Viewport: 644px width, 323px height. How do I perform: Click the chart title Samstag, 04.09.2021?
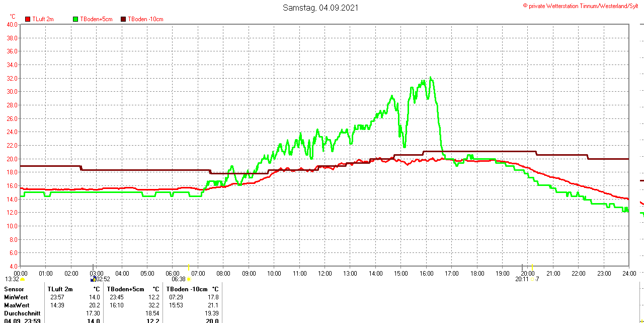click(x=320, y=8)
